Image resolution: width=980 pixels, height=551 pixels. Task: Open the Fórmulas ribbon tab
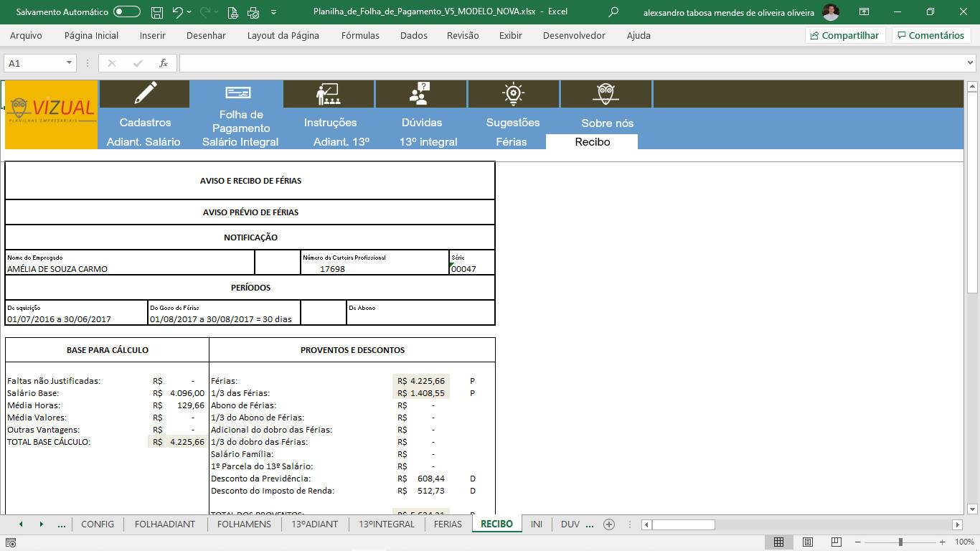[360, 35]
